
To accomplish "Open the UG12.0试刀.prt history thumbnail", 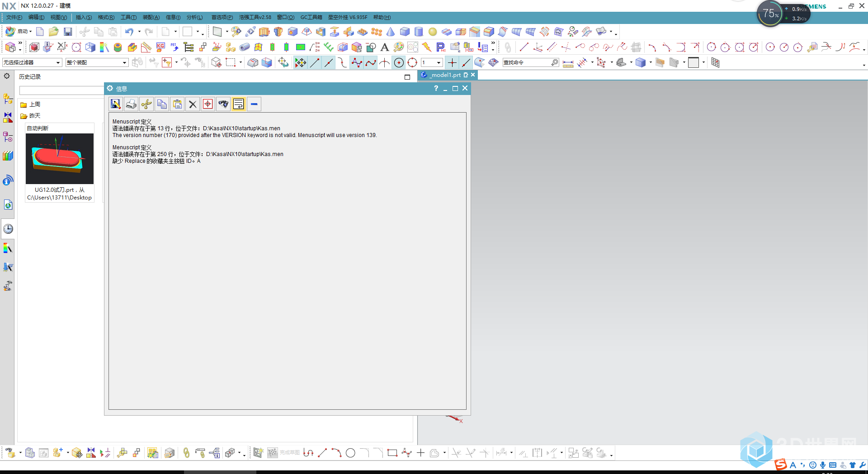I will (x=60, y=158).
